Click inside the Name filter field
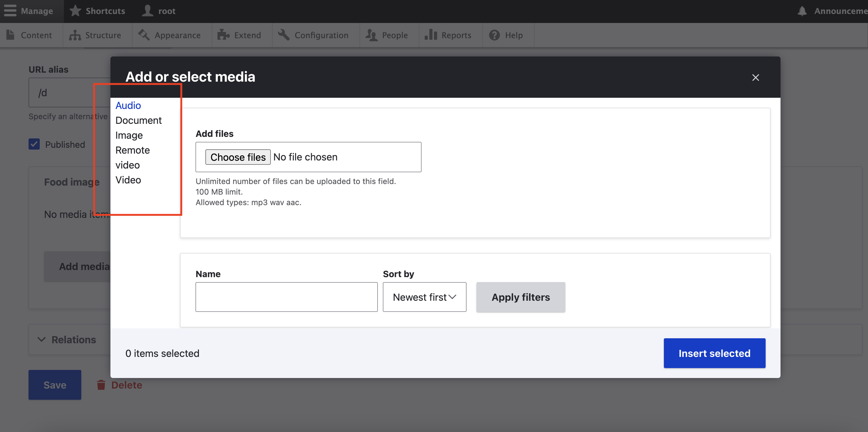 (286, 297)
